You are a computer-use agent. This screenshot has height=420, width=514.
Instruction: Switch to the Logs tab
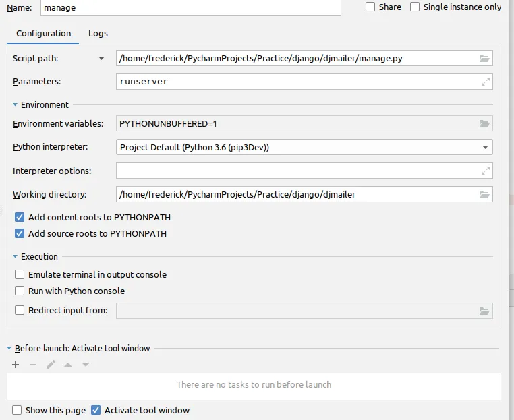(98, 34)
